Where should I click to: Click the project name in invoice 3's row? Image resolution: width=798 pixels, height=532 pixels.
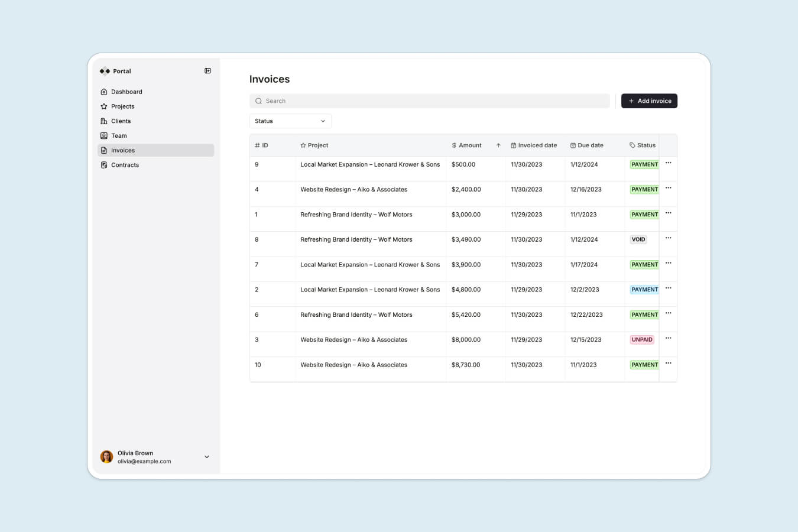pyautogui.click(x=353, y=340)
